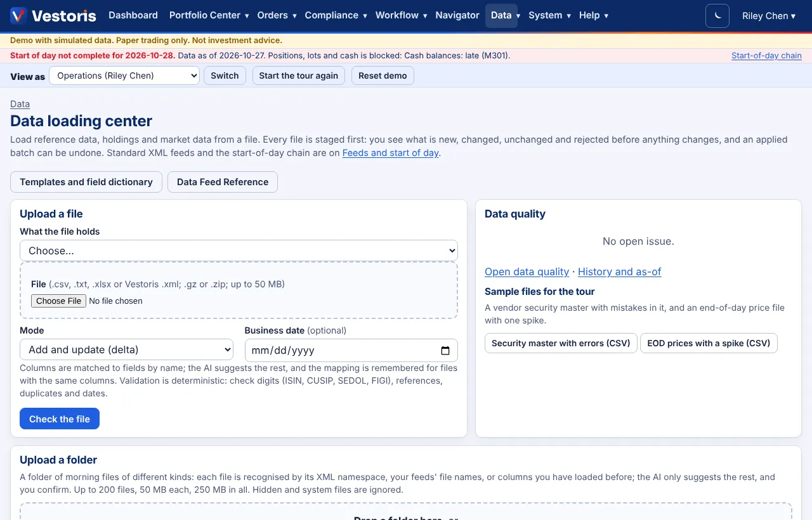The image size is (812, 520).
Task: Click the 'Upload a folder' heading
Action: (x=58, y=460)
